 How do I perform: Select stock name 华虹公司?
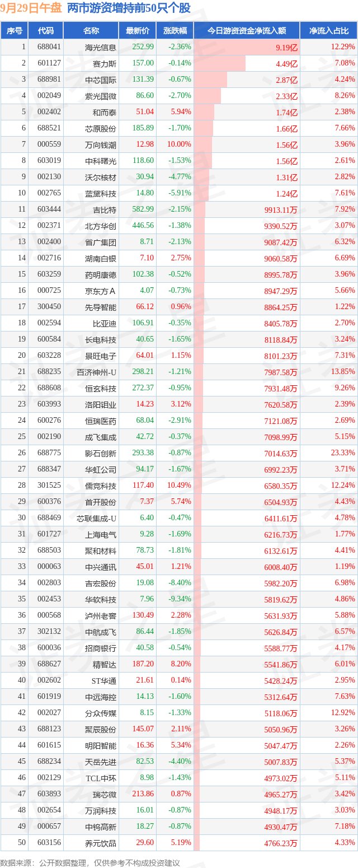tap(101, 469)
